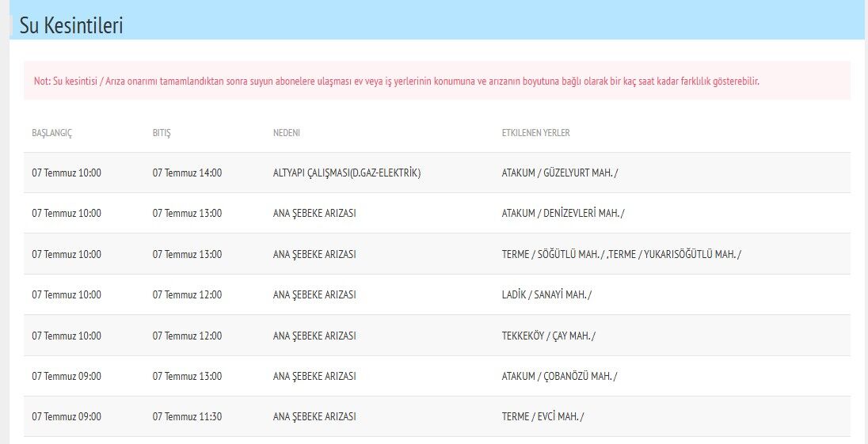The height and width of the screenshot is (444, 868).
Task: Select start time in the SÖĞÜTLÜ MAH. row
Action: click(67, 254)
